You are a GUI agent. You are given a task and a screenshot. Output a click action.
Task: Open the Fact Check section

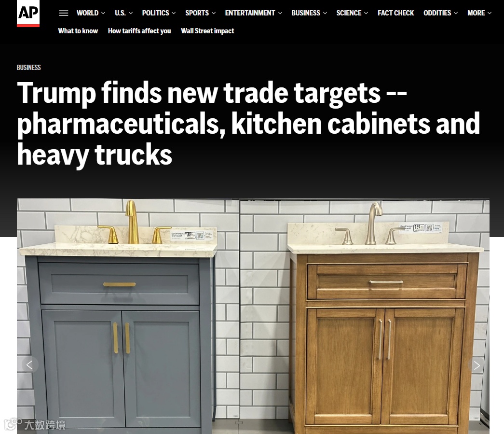[x=395, y=13]
